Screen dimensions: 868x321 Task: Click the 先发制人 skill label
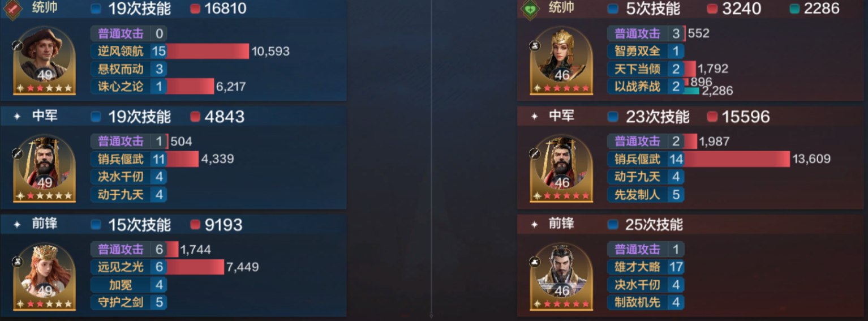coord(638,195)
